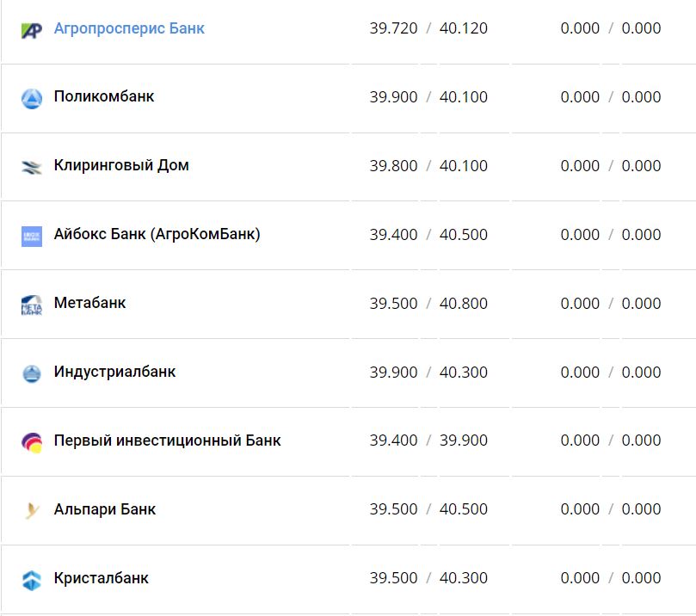Click the Поликомбанк logo icon
Screen dimensions: 696x616
[32, 98]
